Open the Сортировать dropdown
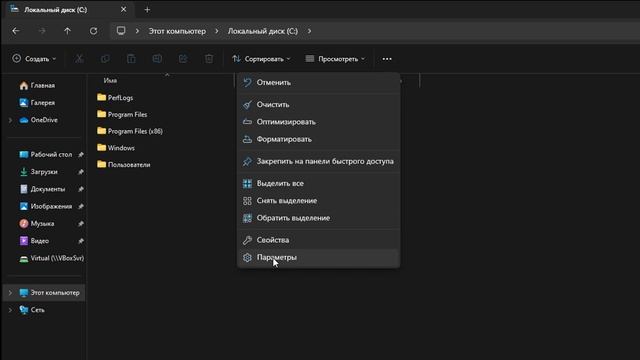 (261, 59)
